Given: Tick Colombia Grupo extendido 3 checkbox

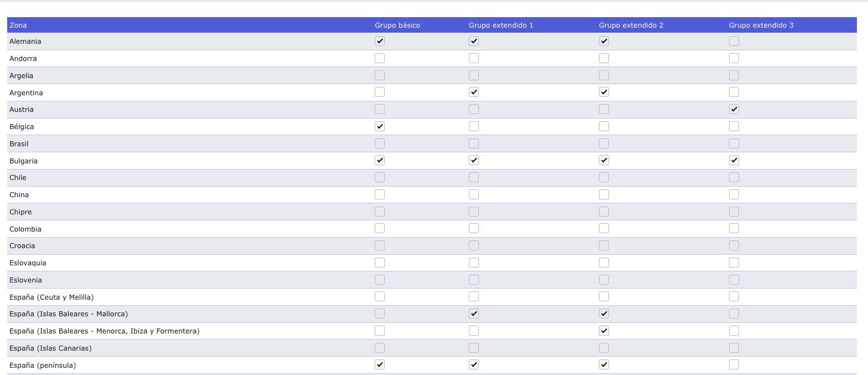Looking at the screenshot, I should pyautogui.click(x=734, y=228).
